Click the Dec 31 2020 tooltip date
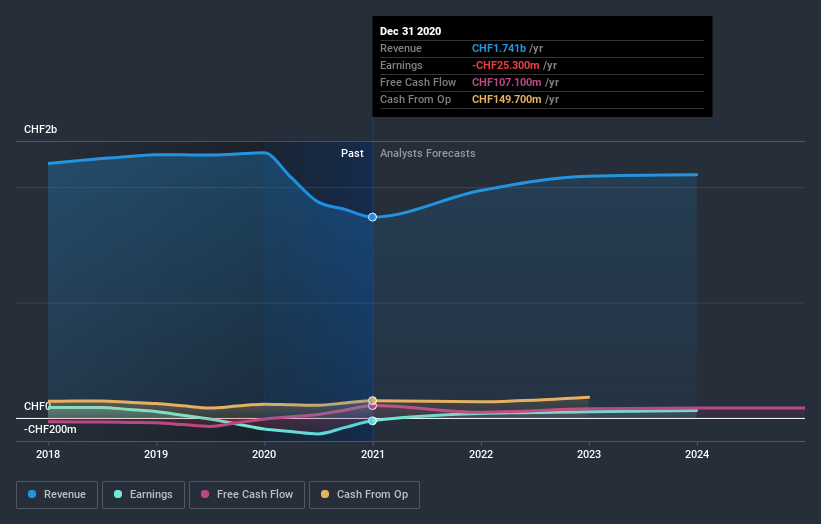 410,31
